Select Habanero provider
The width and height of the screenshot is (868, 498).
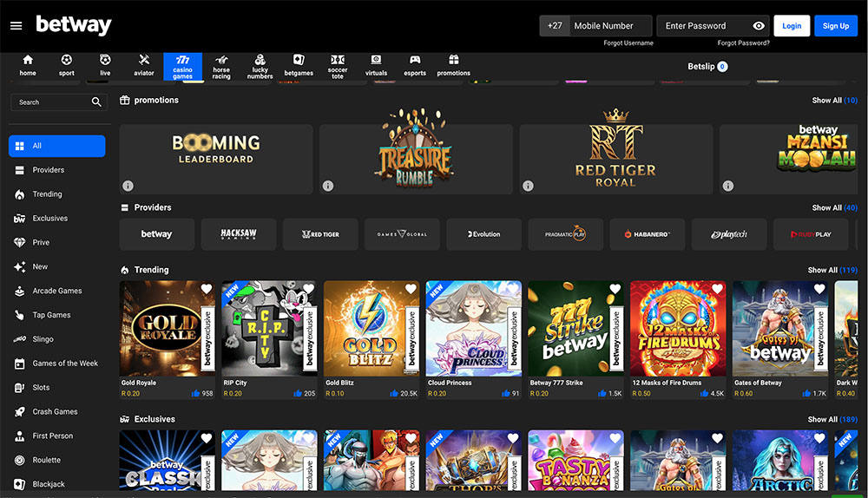pos(648,234)
